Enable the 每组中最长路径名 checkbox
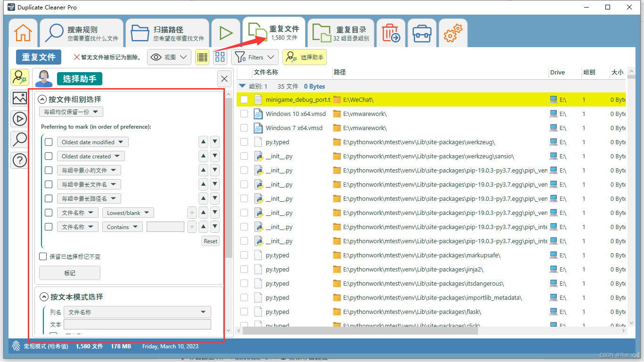 pyautogui.click(x=49, y=198)
